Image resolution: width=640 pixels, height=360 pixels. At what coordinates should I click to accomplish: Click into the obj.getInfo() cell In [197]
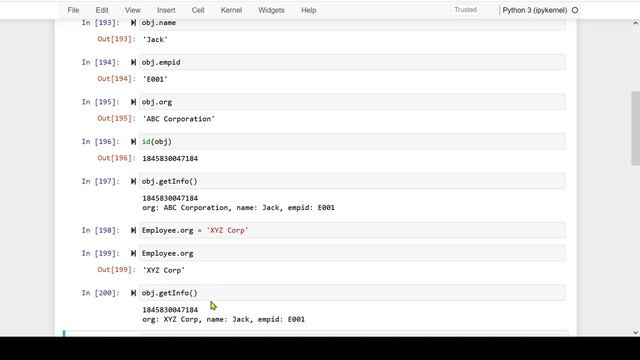click(352, 181)
